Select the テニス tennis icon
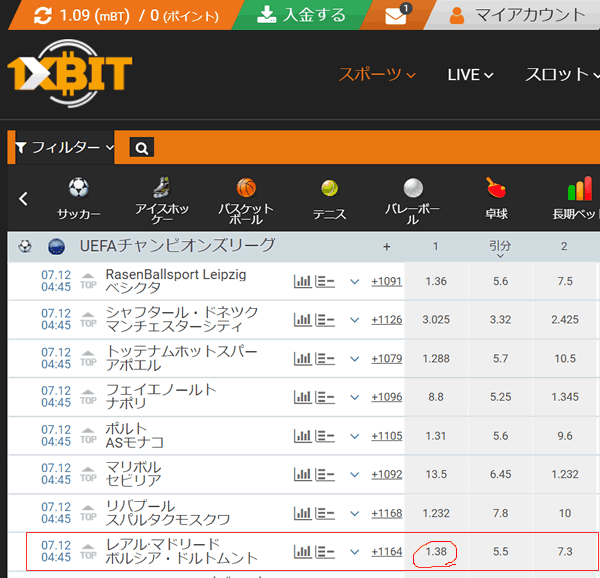 point(329,200)
